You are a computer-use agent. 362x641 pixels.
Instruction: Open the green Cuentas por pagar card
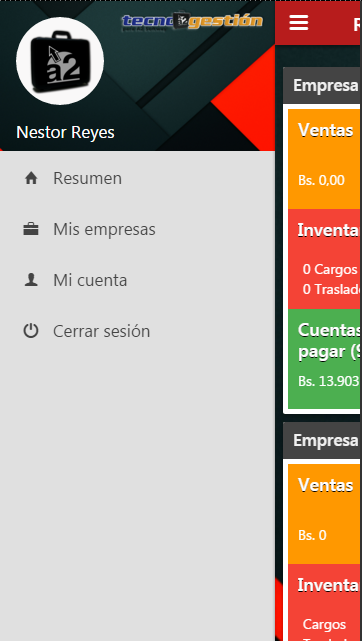(x=325, y=359)
